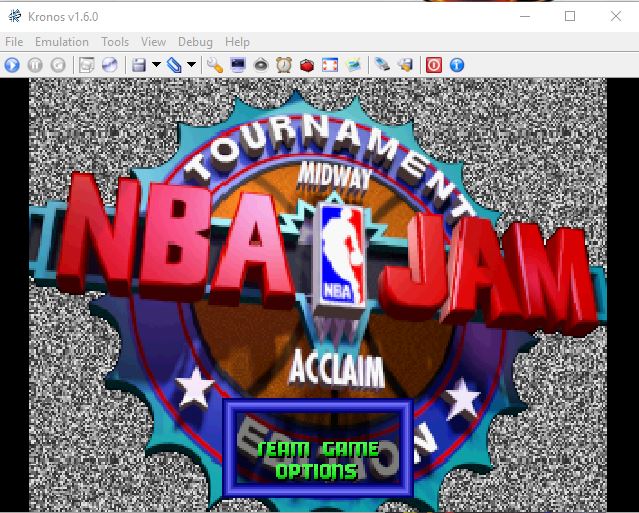Open the View menu
Screen dimensions: 639x513
tap(153, 42)
